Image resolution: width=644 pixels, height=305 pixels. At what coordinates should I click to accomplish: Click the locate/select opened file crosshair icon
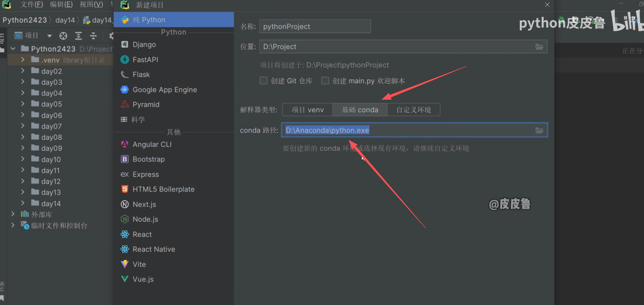click(63, 36)
